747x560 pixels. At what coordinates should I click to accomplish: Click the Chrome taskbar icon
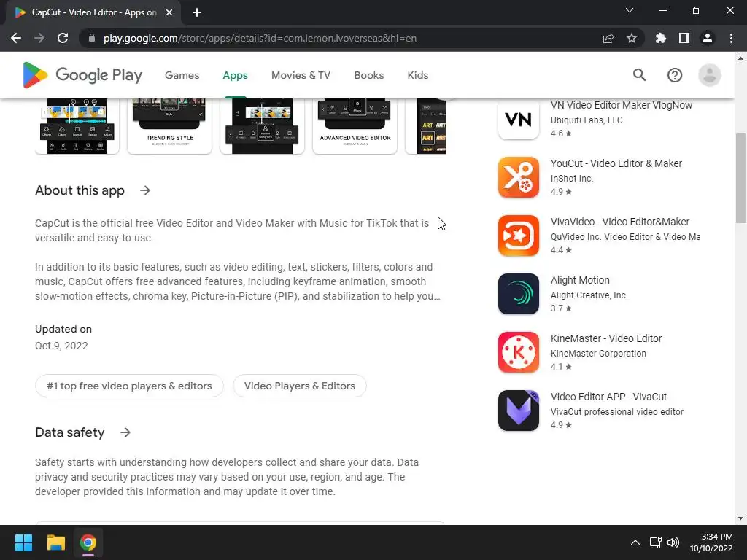coord(88,542)
